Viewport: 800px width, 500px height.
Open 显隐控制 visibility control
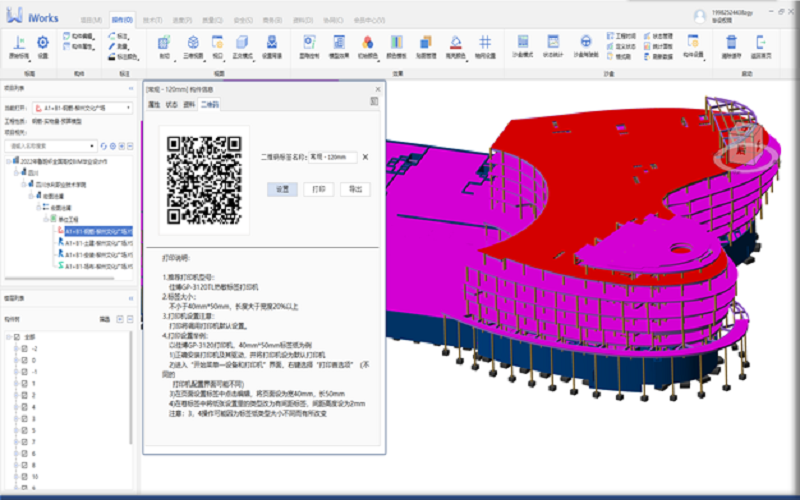click(309, 46)
